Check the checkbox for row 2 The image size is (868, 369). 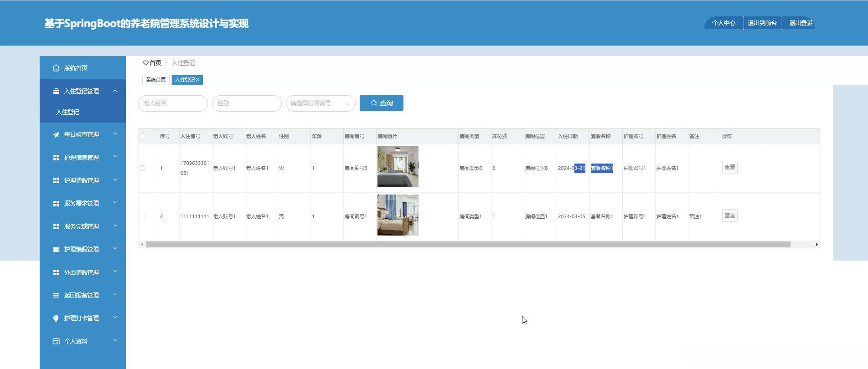pyautogui.click(x=142, y=216)
